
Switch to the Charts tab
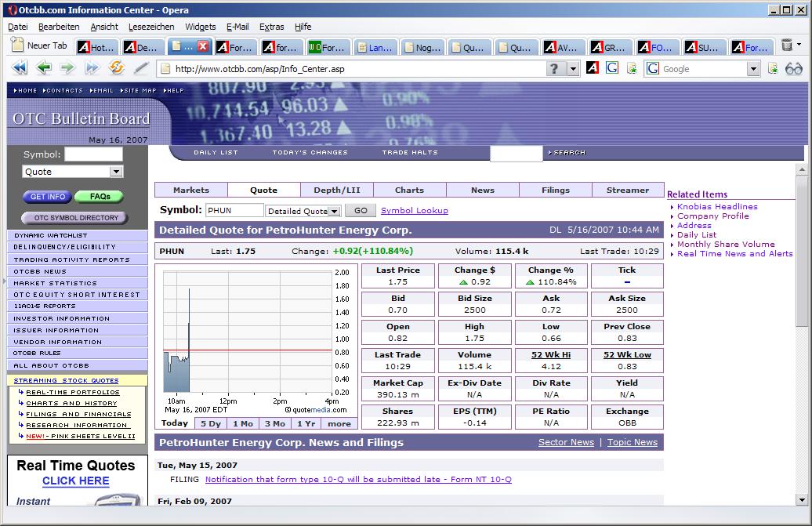pyautogui.click(x=410, y=189)
